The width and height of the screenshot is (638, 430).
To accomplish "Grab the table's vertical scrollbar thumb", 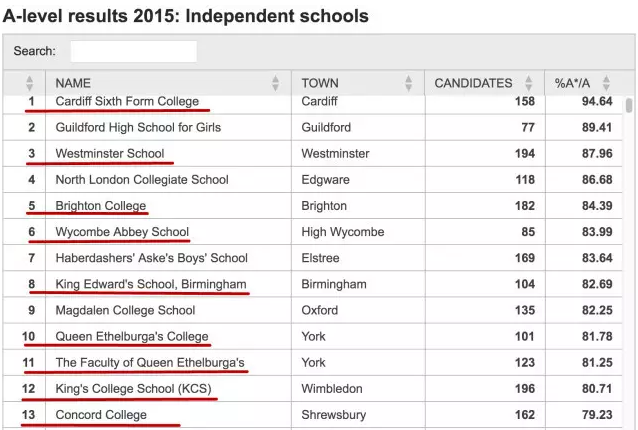I will (x=629, y=105).
